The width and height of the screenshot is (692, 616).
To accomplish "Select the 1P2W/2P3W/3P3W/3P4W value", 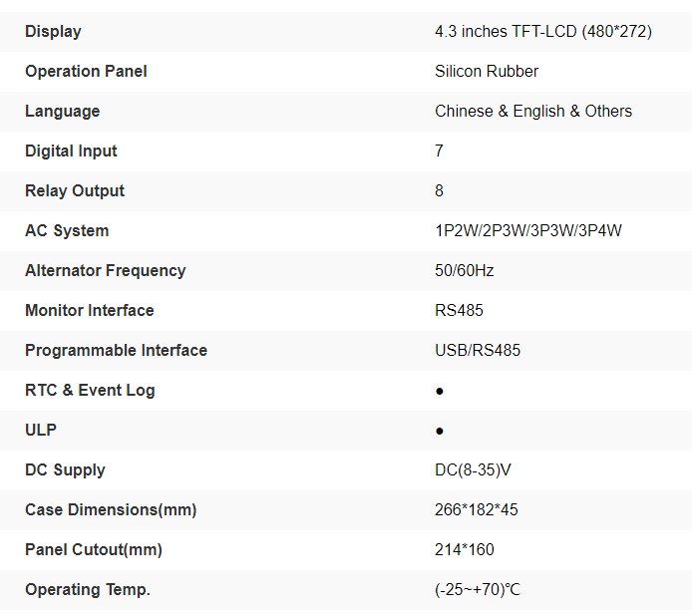I will click(528, 231).
